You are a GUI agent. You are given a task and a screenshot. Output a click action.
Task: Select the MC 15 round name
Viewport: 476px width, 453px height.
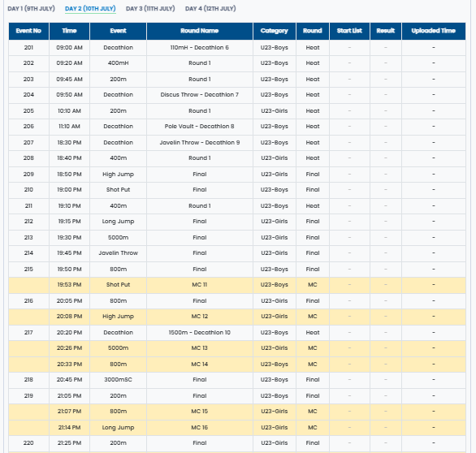click(x=200, y=412)
